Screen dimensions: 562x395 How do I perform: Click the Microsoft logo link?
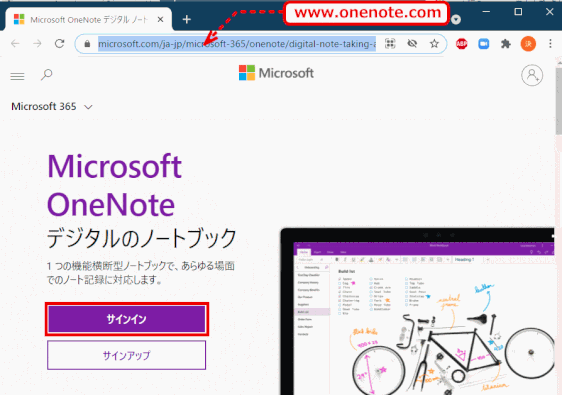[276, 73]
